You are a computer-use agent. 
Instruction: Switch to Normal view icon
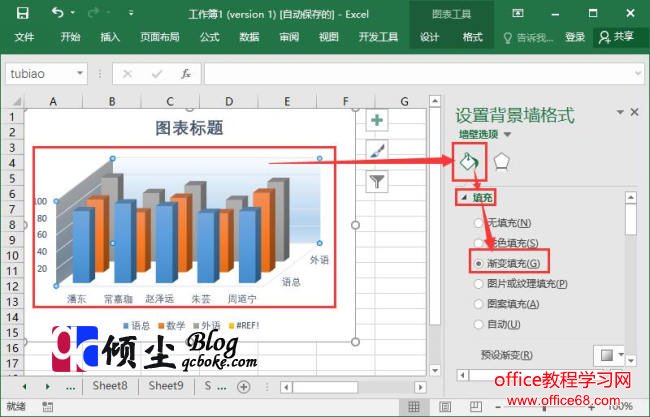pos(414,407)
